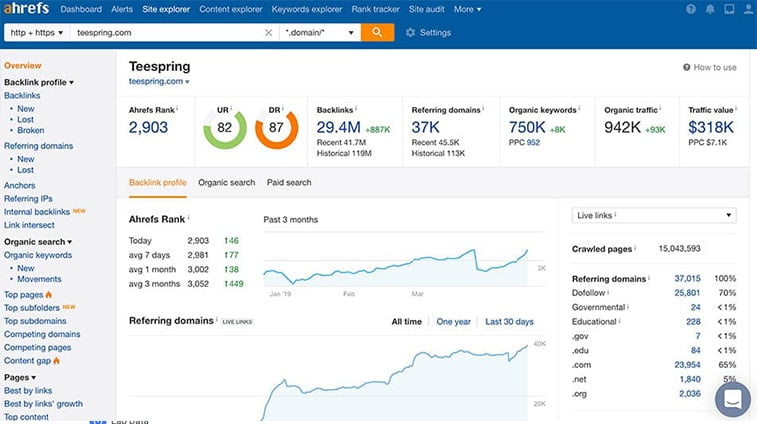Open Site explorer in top navigation
The image size is (757, 424).
coord(166,9)
